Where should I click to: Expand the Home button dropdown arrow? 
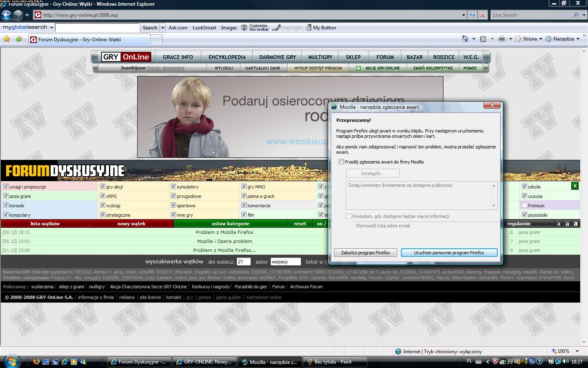click(474, 39)
